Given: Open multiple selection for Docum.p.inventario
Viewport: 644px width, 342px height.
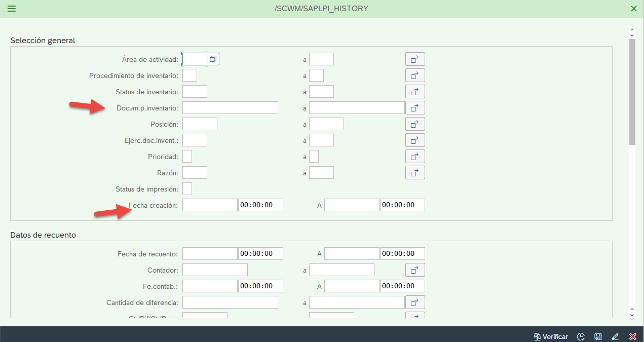Looking at the screenshot, I should point(414,108).
